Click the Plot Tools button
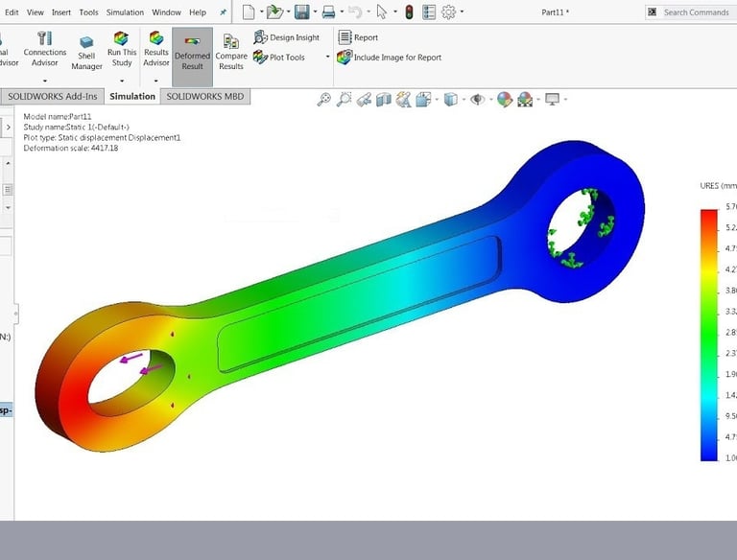 click(x=279, y=58)
